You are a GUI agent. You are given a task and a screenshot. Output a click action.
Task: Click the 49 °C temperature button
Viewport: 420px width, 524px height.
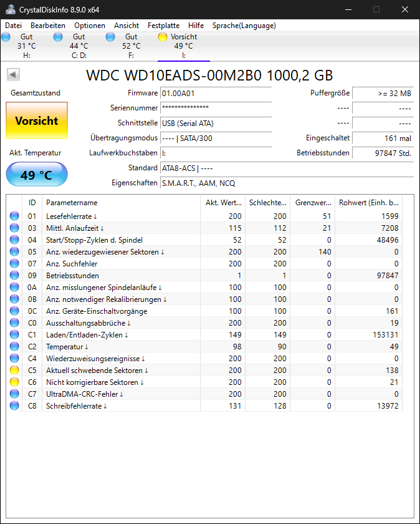click(37, 175)
